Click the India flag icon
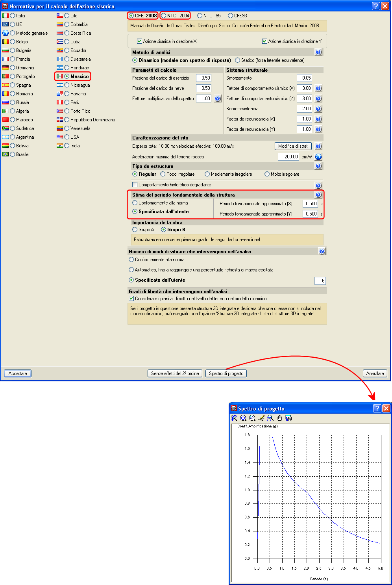Viewport: 392px width, 585px height. click(x=60, y=146)
